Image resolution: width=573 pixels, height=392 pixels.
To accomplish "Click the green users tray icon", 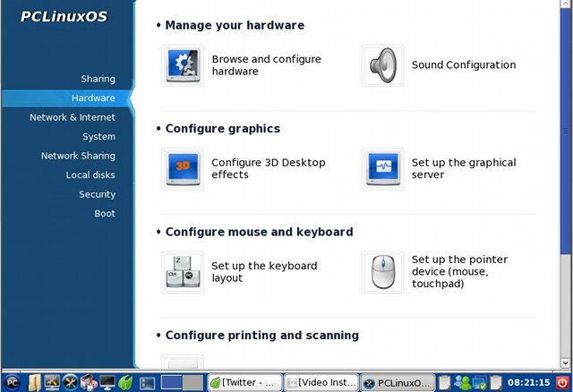I will pyautogui.click(x=462, y=383).
